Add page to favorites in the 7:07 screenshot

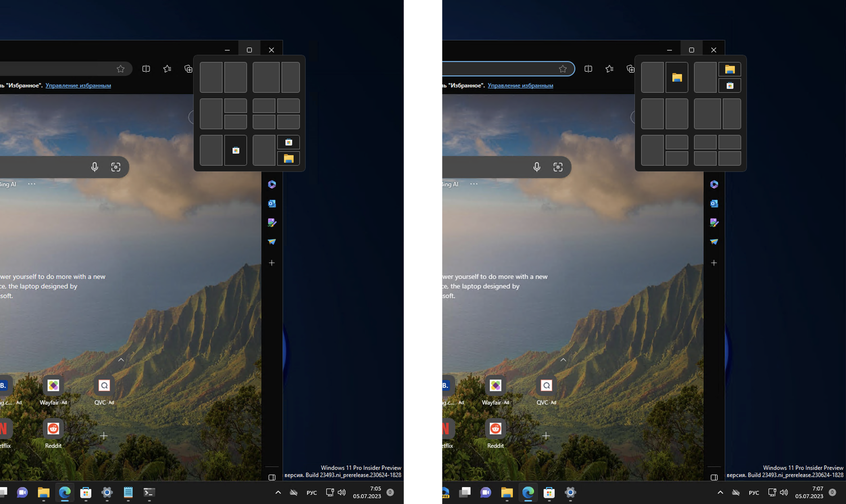coord(562,69)
